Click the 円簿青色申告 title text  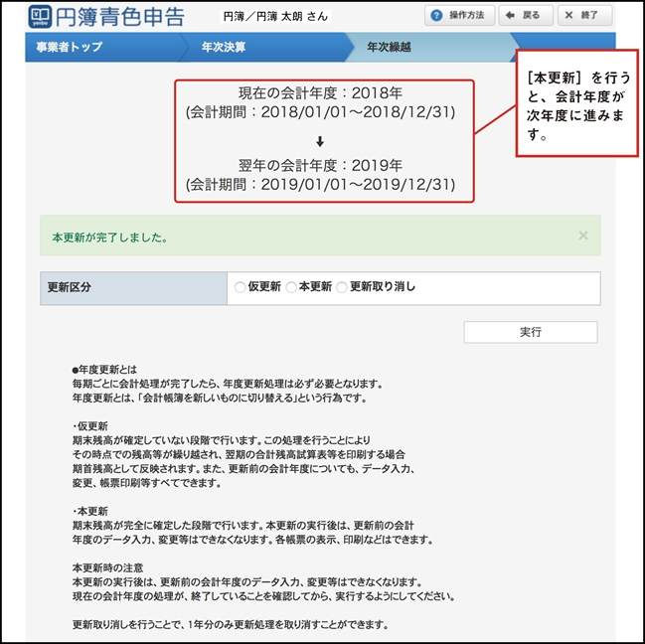click(x=121, y=17)
